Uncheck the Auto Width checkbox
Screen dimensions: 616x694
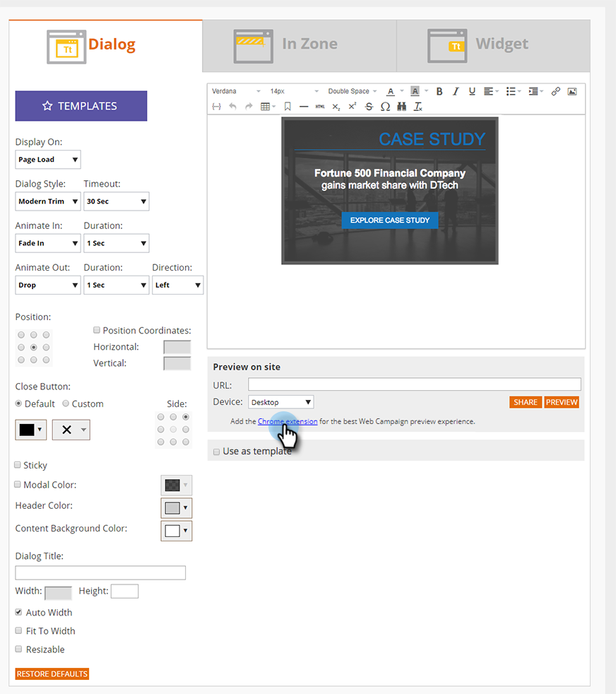(18, 612)
